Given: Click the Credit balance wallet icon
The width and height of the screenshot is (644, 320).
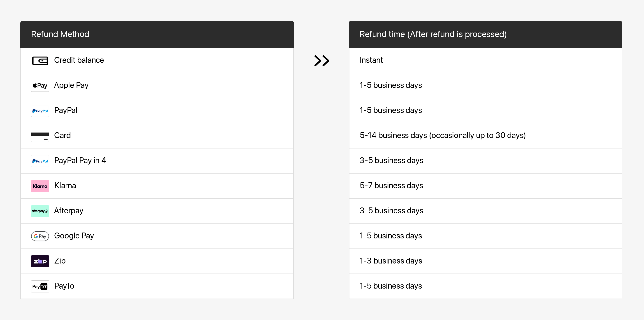Looking at the screenshot, I should (40, 61).
